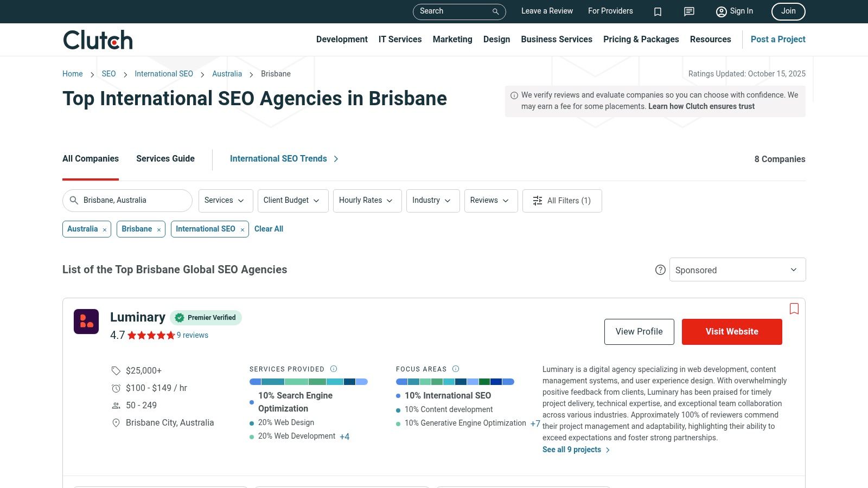Click the Clutch logo
This screenshot has width=868, height=488.
pyautogui.click(x=98, y=40)
